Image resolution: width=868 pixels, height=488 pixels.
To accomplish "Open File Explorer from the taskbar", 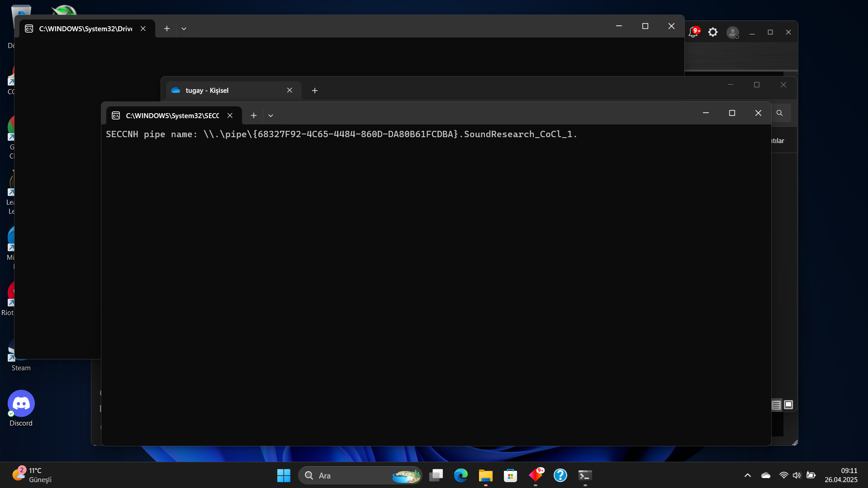I will tap(486, 475).
